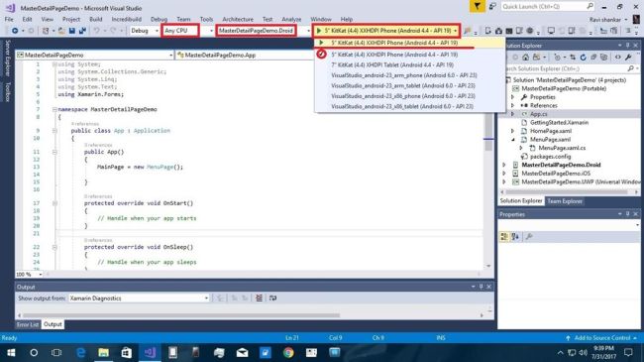Collapse the MenuPage.xaml node
The height and width of the screenshot is (362, 644).
click(x=513, y=140)
